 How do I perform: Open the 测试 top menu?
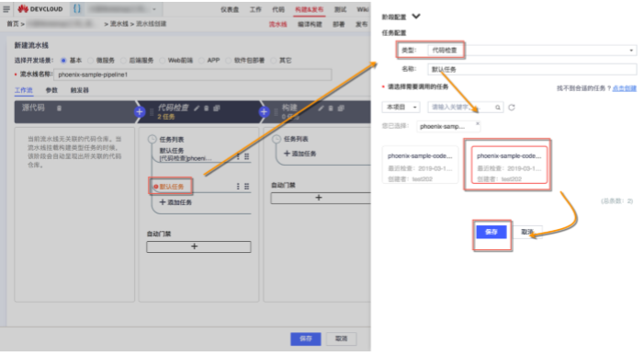[340, 9]
